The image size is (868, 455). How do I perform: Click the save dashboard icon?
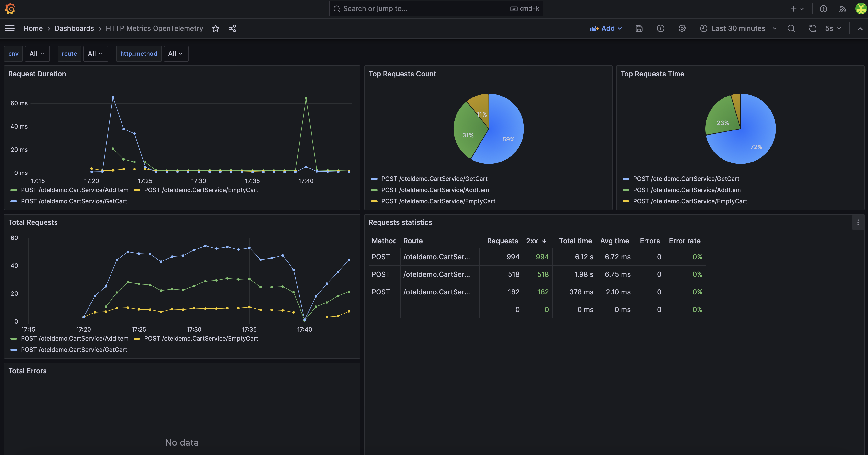[x=639, y=29]
